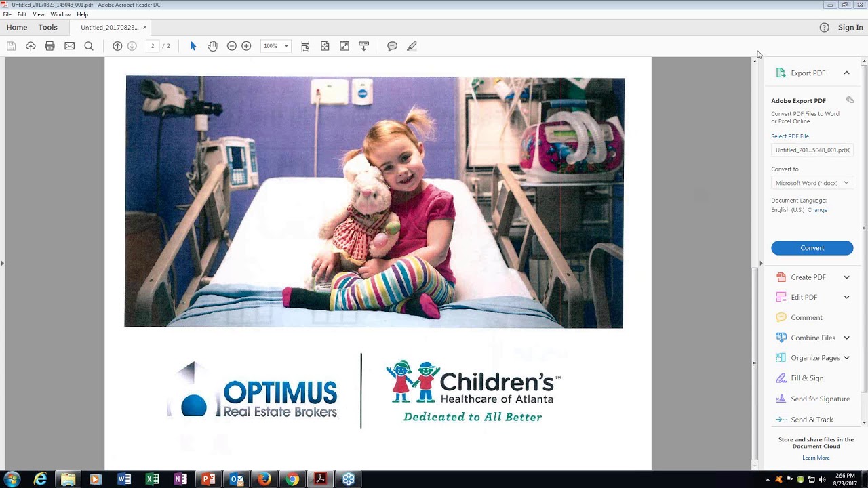Send file by email envelope icon
This screenshot has width=868, height=488.
point(69,46)
